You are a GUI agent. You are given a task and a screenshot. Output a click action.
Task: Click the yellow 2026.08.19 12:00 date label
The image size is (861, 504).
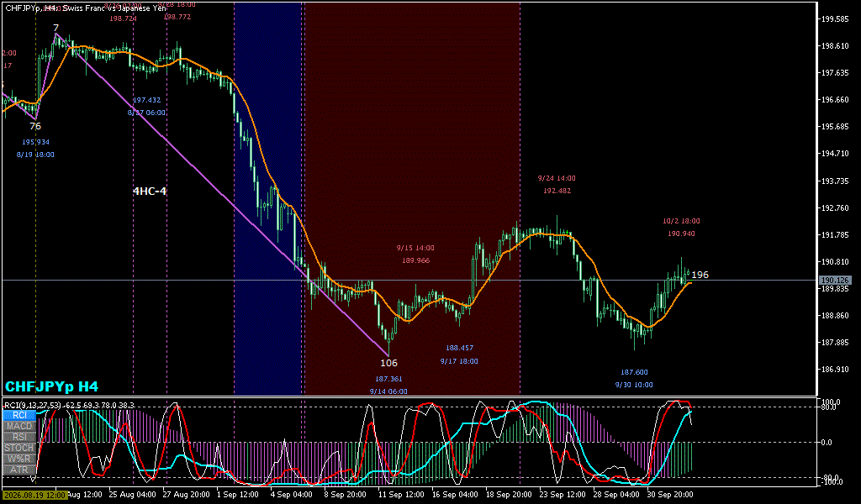tap(34, 495)
